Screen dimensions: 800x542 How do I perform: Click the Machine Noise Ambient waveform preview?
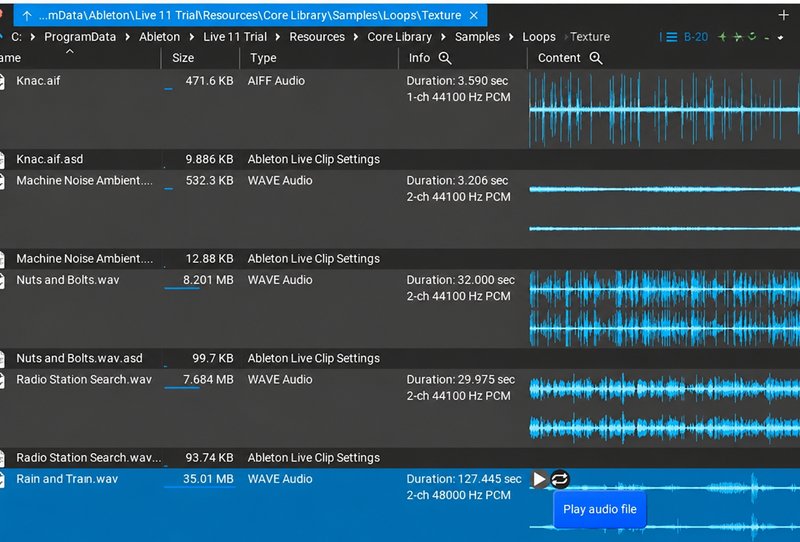coord(664,209)
